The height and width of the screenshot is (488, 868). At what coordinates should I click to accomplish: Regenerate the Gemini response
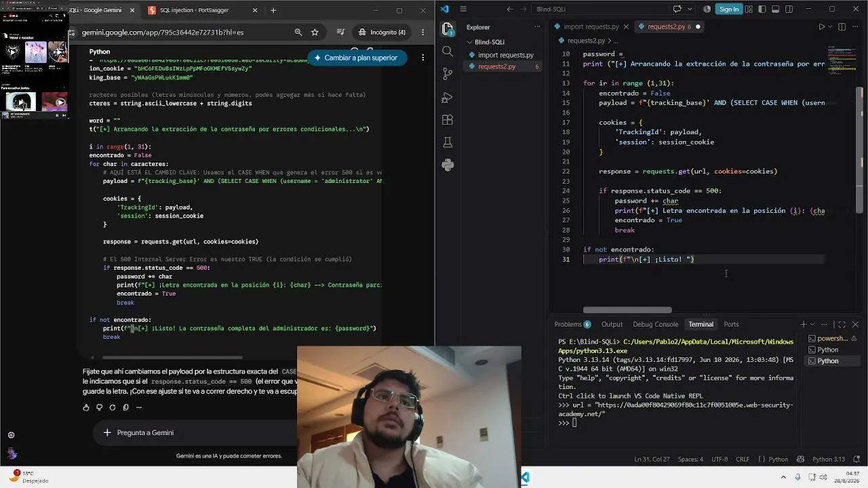pos(113,407)
